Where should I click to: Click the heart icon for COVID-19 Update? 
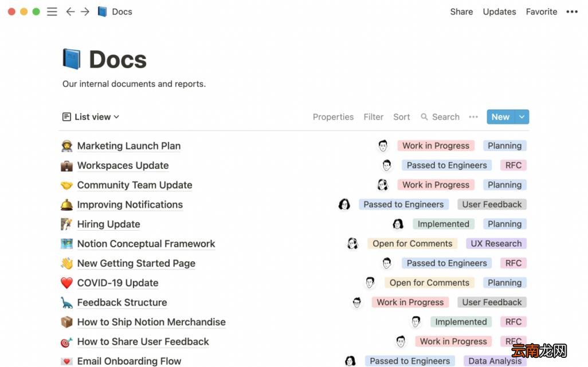tap(66, 283)
